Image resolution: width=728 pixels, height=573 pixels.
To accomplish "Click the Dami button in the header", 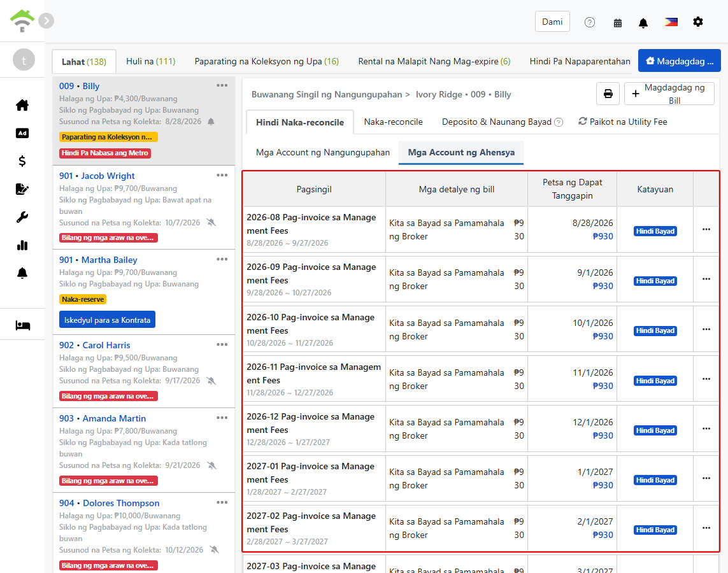I will pos(552,22).
